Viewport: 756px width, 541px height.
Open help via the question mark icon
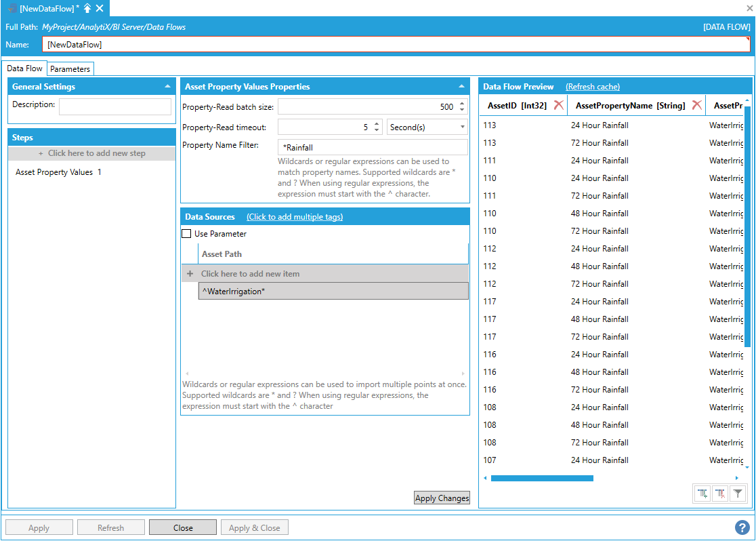click(x=742, y=527)
